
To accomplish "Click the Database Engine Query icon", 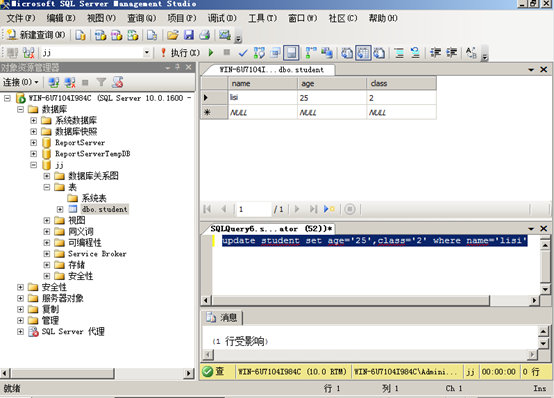I will point(81,35).
